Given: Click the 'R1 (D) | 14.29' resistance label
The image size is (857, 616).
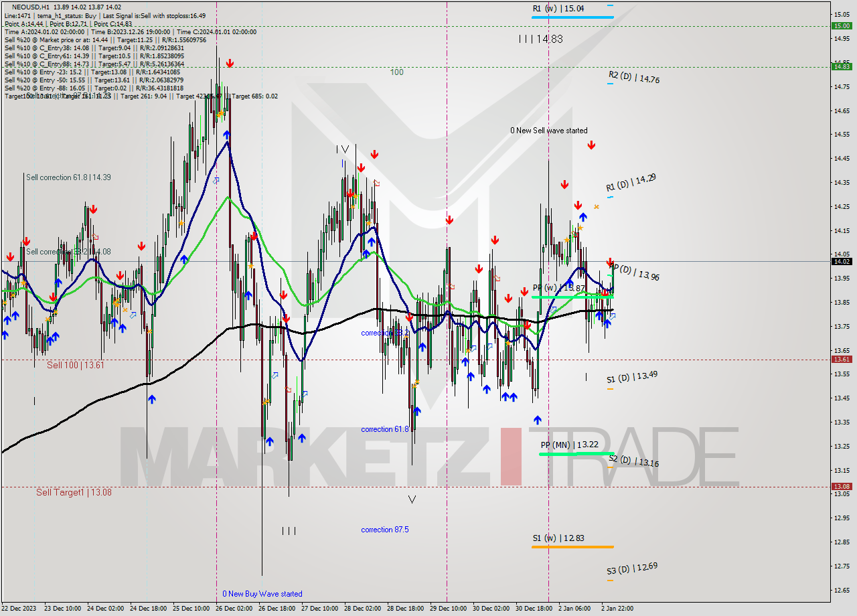Looking at the screenshot, I should tap(631, 182).
